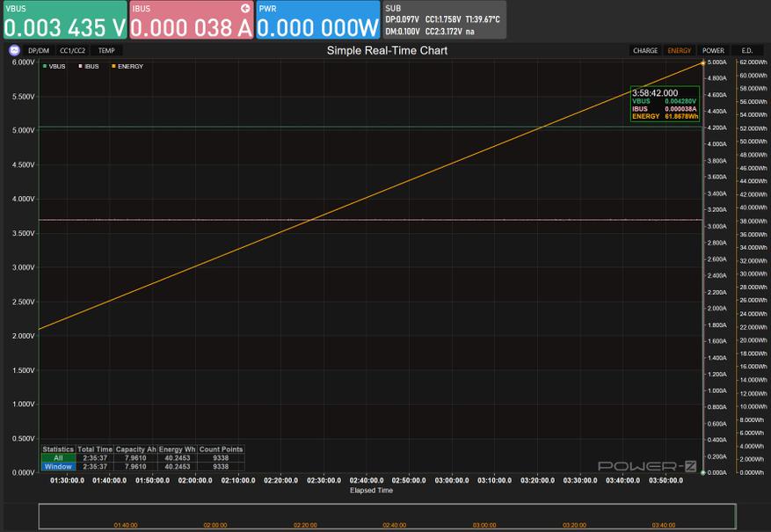Click the VBUS 0.004280V tooltip value

coord(681,101)
